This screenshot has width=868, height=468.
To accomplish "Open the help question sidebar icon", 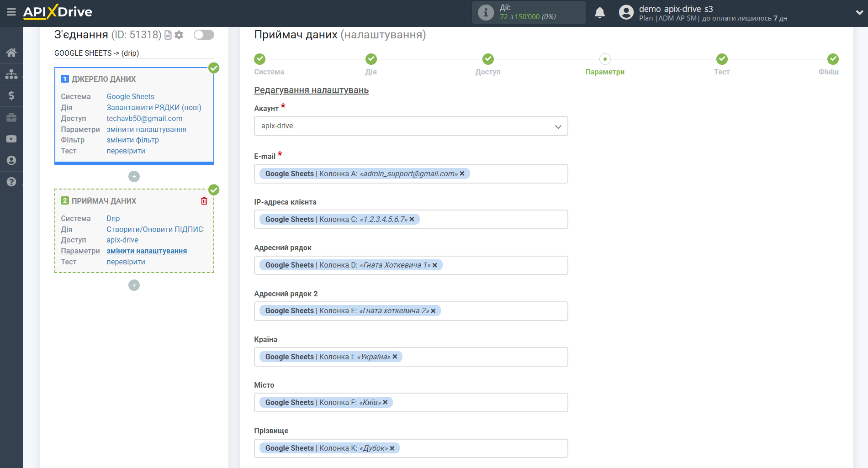I will point(11,182).
